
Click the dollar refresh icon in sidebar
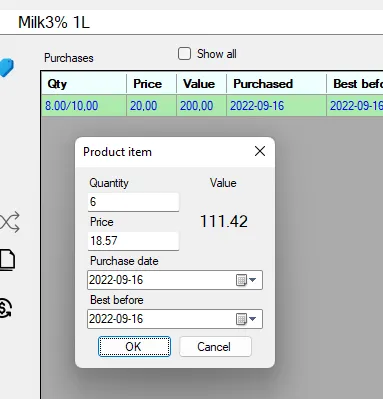click(x=6, y=308)
